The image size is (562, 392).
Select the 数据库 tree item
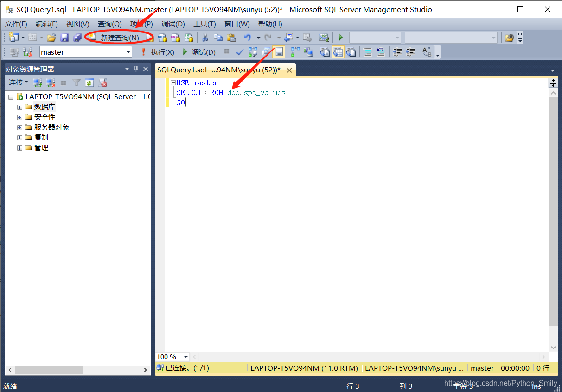(x=45, y=107)
